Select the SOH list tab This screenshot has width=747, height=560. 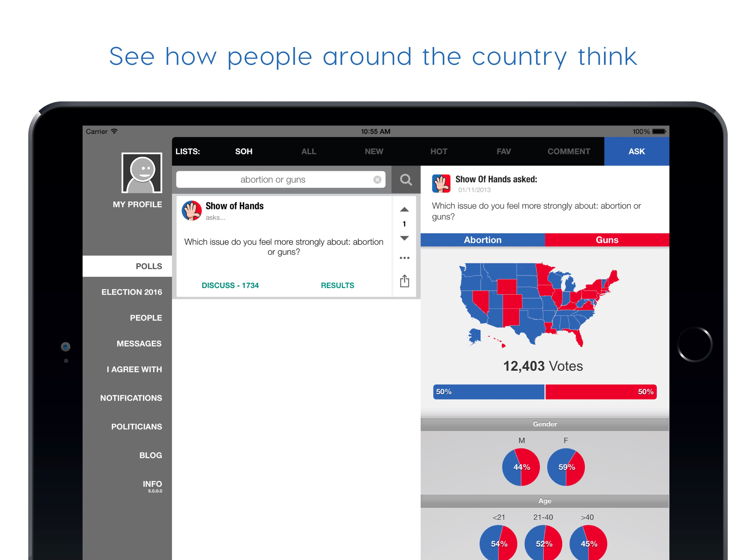pyautogui.click(x=243, y=151)
